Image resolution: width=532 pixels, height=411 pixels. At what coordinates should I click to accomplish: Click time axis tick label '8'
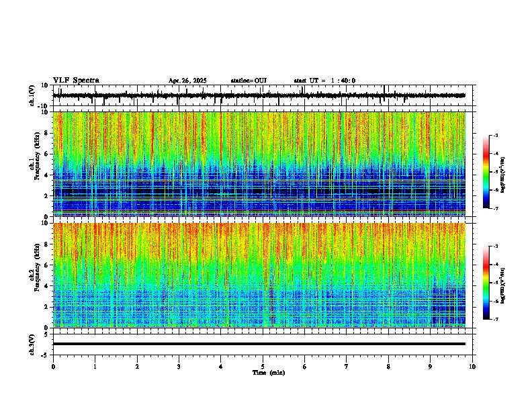388,367
